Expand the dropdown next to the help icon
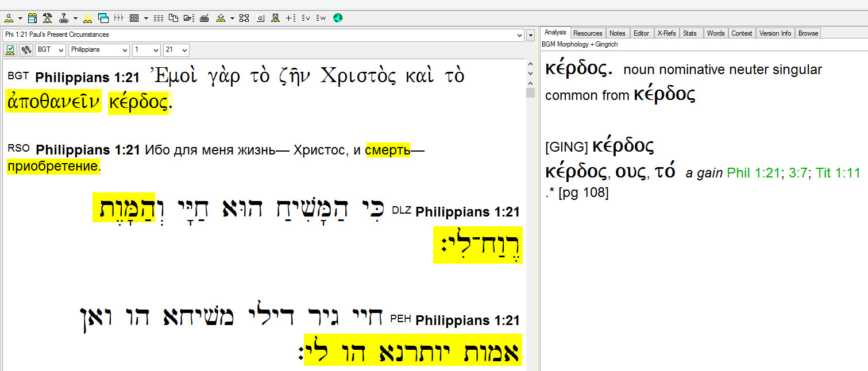Image resolution: width=868 pixels, height=371 pixels. [x=75, y=18]
